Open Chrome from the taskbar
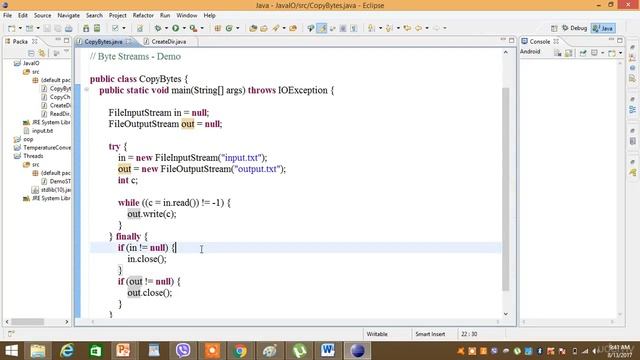The image size is (640, 360). click(x=241, y=351)
